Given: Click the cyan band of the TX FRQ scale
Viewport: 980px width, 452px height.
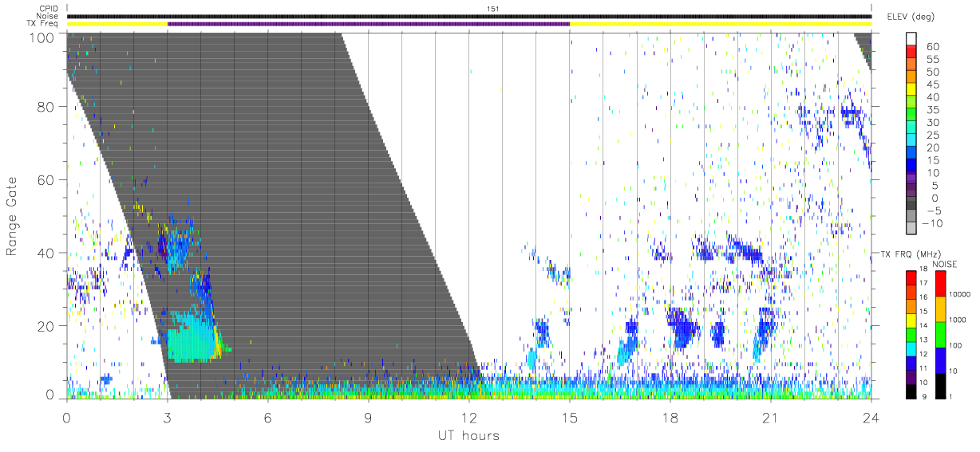Looking at the screenshot, I should click(911, 349).
